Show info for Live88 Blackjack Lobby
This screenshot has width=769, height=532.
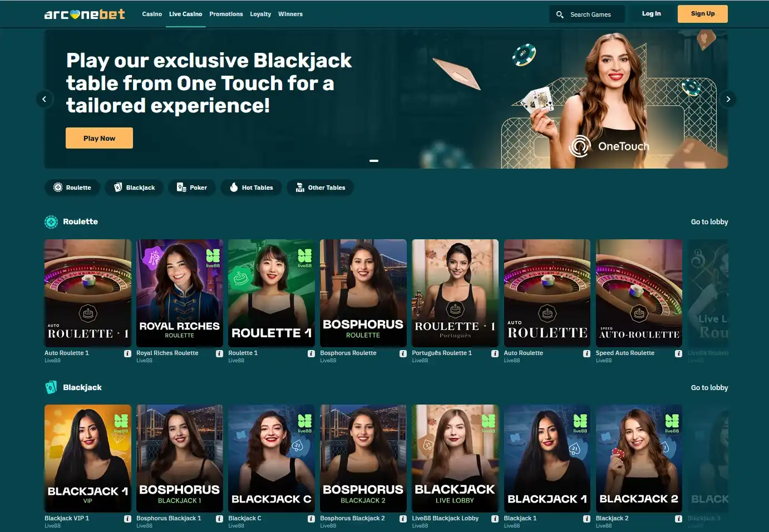pos(495,519)
